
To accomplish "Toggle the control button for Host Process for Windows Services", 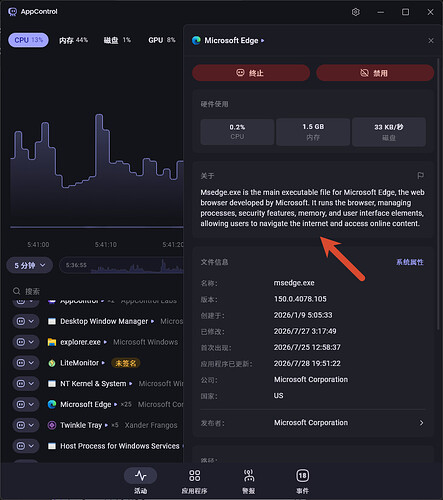I will click(21, 446).
